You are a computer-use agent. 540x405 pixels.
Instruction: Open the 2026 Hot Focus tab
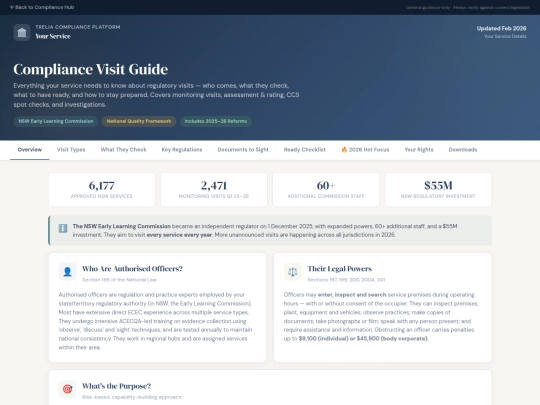(x=365, y=149)
